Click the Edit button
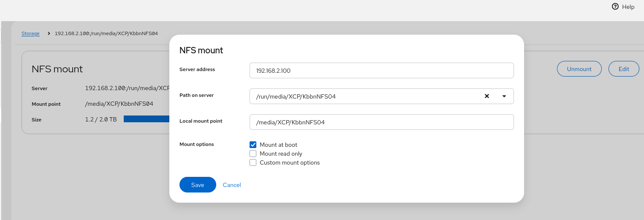This screenshot has width=644, height=220. click(x=624, y=69)
